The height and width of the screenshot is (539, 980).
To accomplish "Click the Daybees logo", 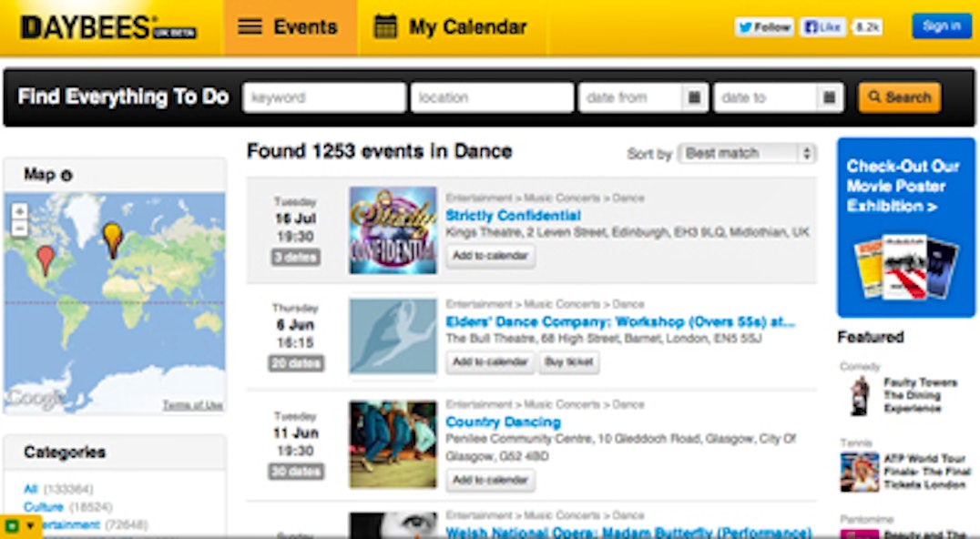I will click(108, 27).
